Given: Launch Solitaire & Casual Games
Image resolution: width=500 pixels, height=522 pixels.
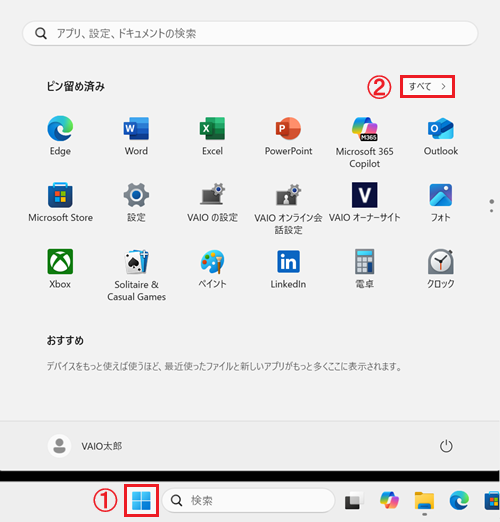Looking at the screenshot, I should click(136, 275).
